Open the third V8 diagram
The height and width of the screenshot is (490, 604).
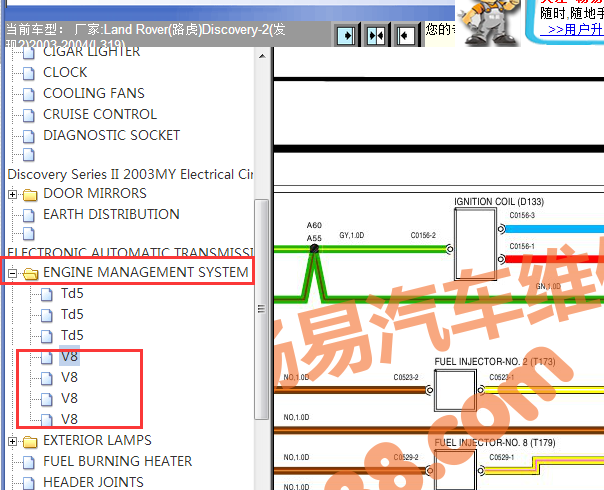(x=69, y=398)
